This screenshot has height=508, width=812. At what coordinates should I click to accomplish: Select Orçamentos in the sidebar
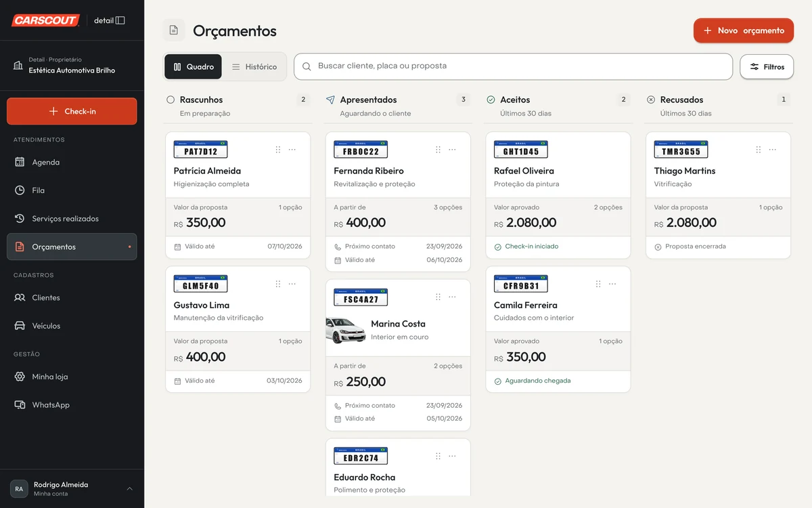(x=72, y=247)
